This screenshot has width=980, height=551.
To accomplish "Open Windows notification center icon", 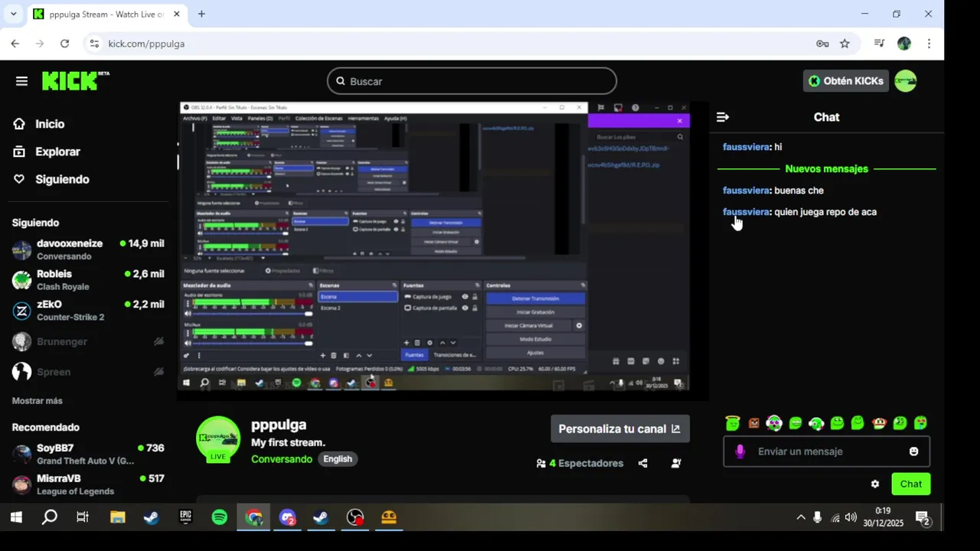I will coord(923,518).
